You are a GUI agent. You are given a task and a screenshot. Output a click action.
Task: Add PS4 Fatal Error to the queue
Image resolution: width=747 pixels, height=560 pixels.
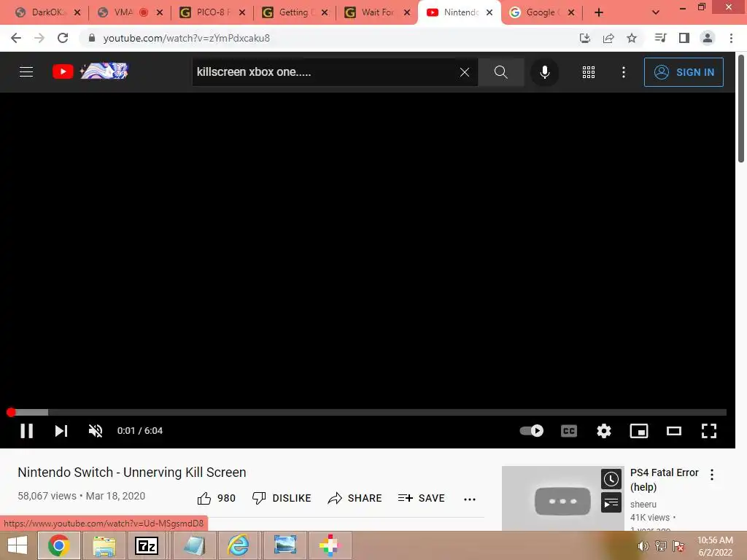tap(611, 503)
